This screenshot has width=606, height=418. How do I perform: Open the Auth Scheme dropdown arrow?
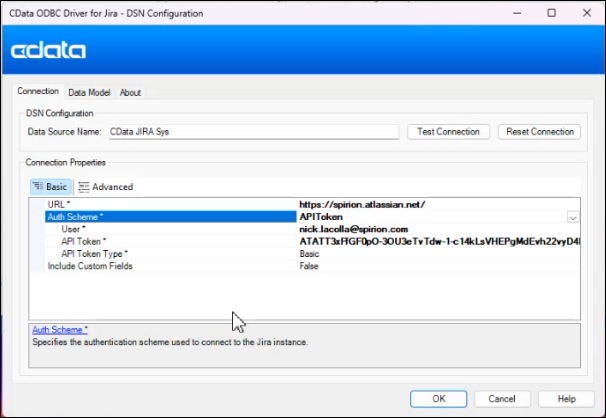click(573, 217)
